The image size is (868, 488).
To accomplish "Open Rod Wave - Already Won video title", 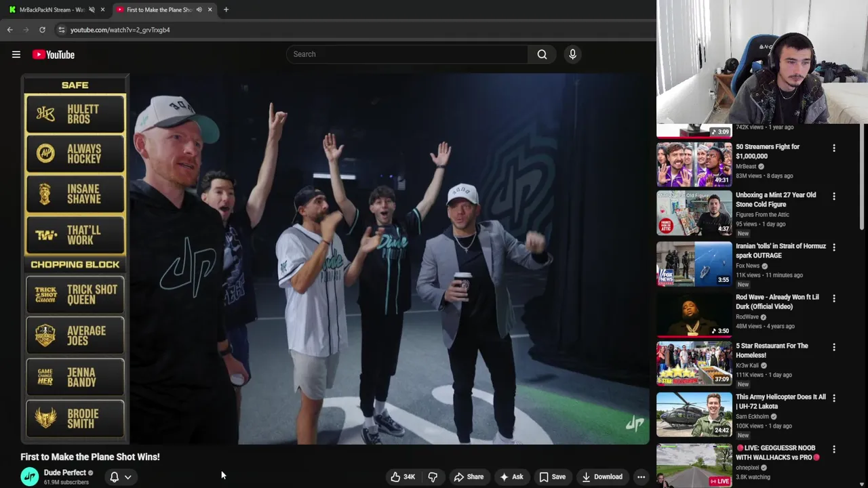I will click(x=777, y=302).
